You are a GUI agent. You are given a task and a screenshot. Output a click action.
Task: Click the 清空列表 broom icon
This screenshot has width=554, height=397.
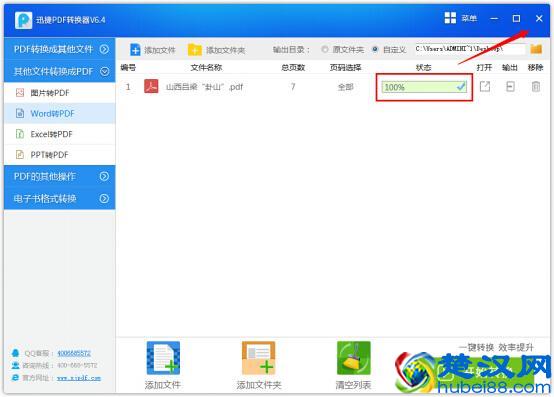[354, 358]
